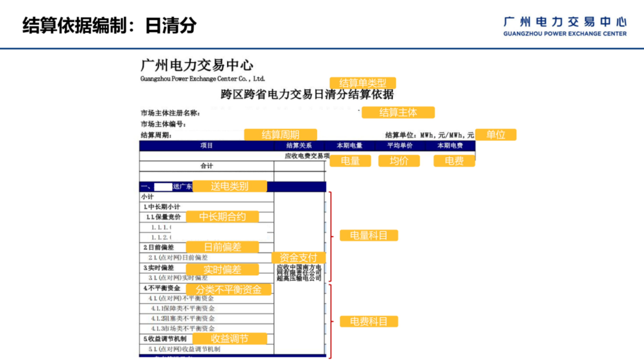Click the '2.日前偏差' row
The image size is (644, 363).
click(x=207, y=248)
